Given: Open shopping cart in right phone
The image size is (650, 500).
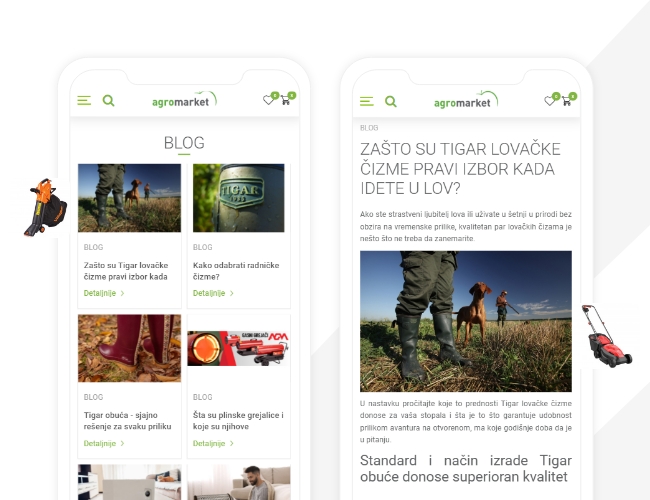Looking at the screenshot, I should click(567, 101).
